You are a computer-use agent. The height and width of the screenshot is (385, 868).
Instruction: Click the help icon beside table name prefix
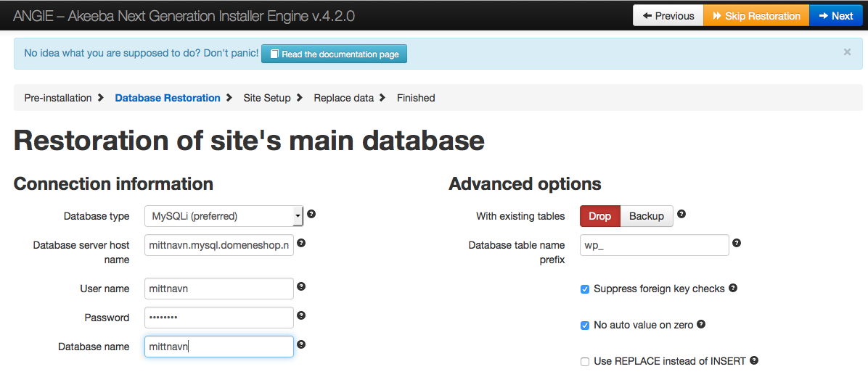pyautogui.click(x=737, y=243)
